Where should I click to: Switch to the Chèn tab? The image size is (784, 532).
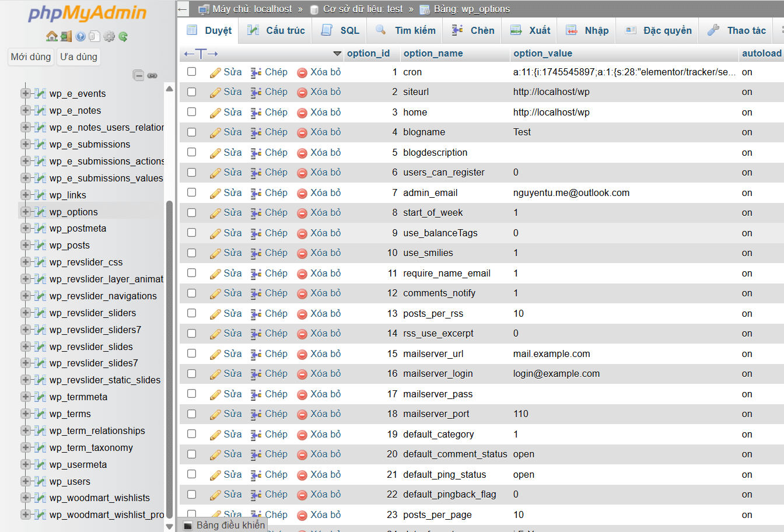(473, 30)
